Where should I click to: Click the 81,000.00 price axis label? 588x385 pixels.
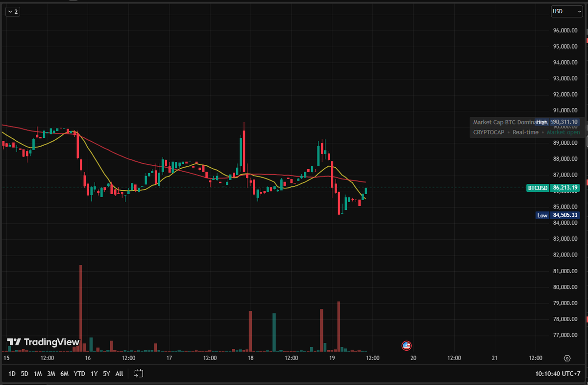tap(566, 271)
